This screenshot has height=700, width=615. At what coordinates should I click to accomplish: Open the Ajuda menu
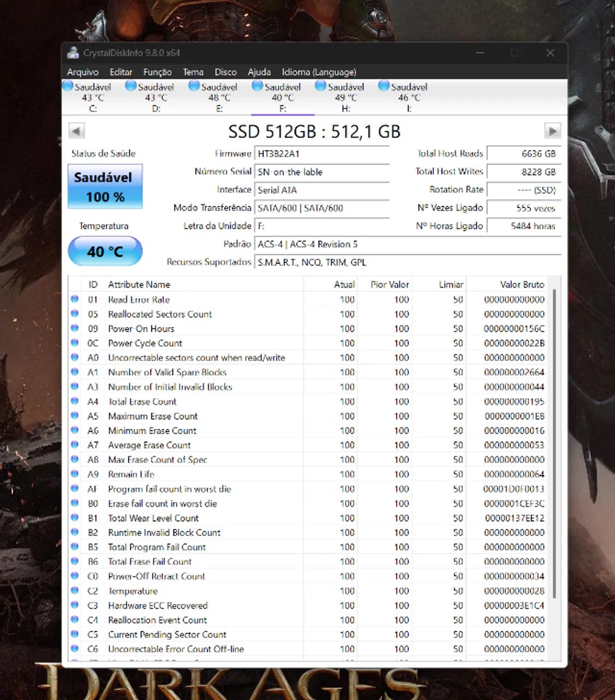[259, 72]
